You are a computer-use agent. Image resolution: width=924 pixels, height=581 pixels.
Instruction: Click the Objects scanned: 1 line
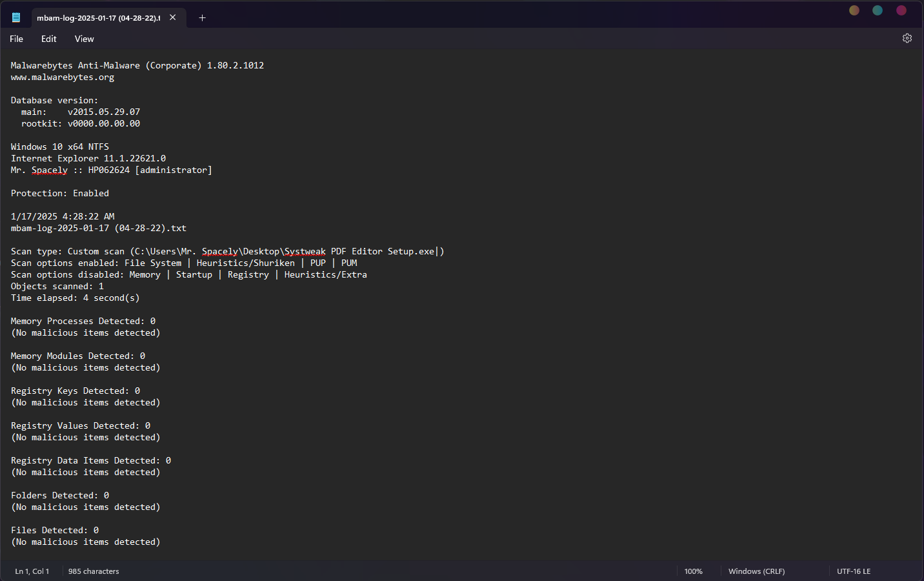[x=57, y=287]
